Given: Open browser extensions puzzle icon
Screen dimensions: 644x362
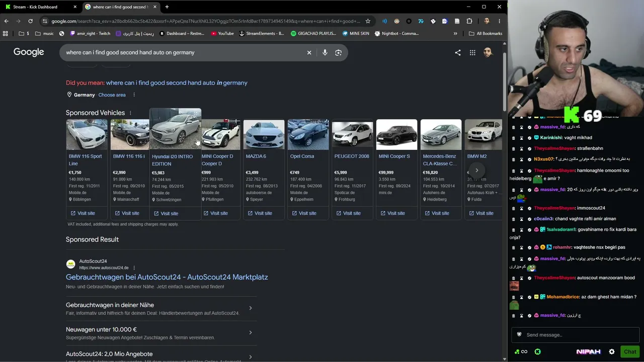Looking at the screenshot, I should click(469, 21).
